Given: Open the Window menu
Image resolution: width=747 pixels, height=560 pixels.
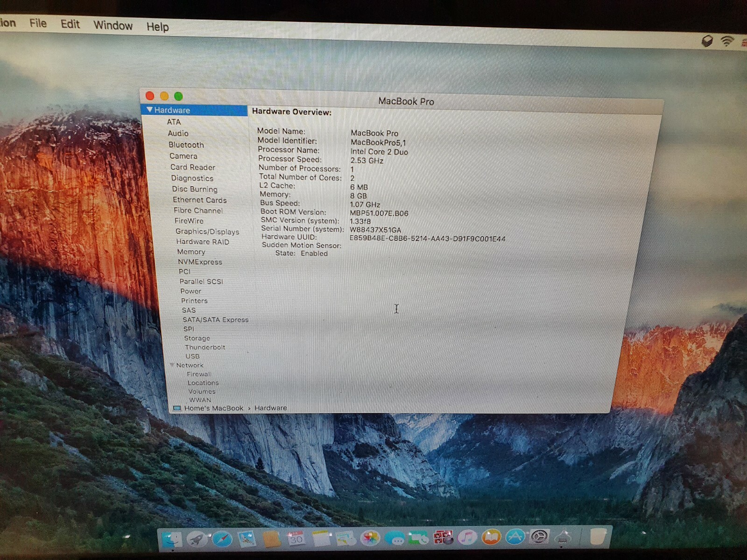Looking at the screenshot, I should pos(113,25).
